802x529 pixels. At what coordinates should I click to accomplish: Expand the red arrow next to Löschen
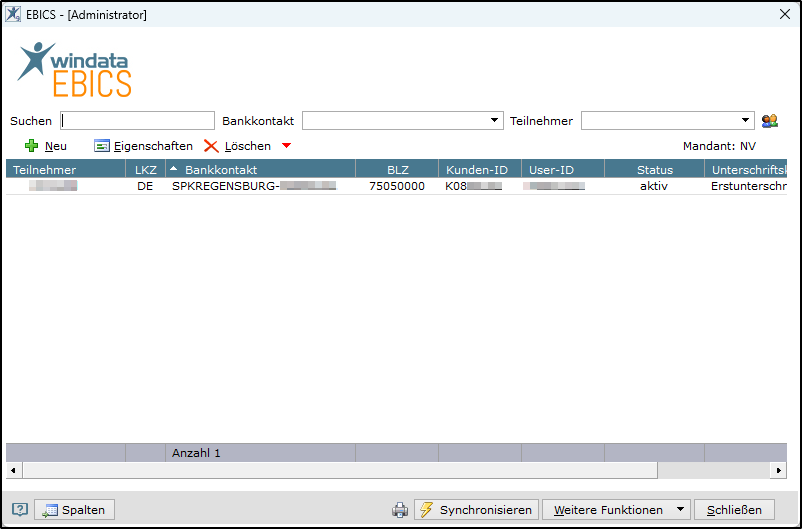tap(286, 146)
